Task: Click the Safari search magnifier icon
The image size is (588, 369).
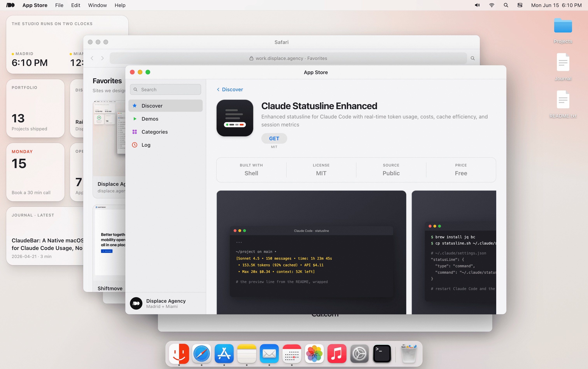Action: (473, 58)
